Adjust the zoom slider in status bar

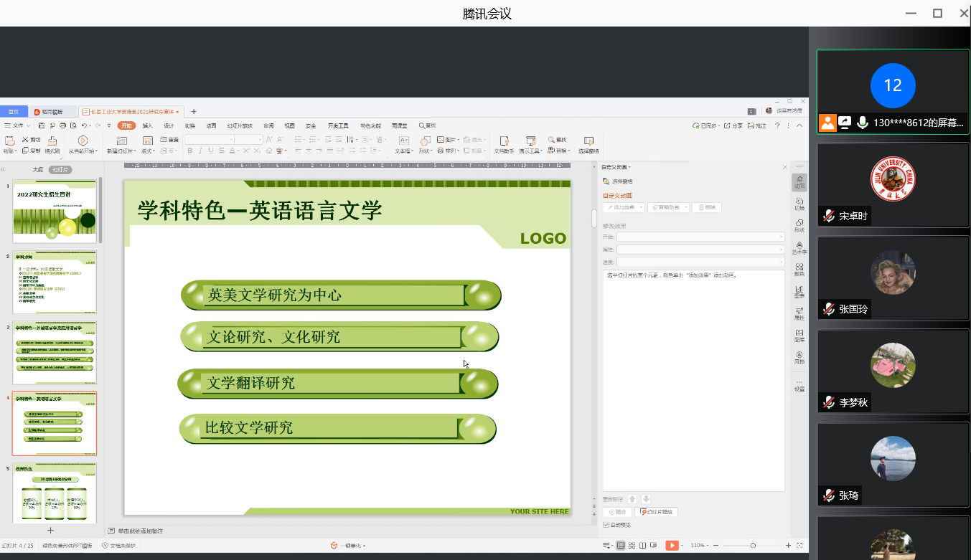coord(753,546)
